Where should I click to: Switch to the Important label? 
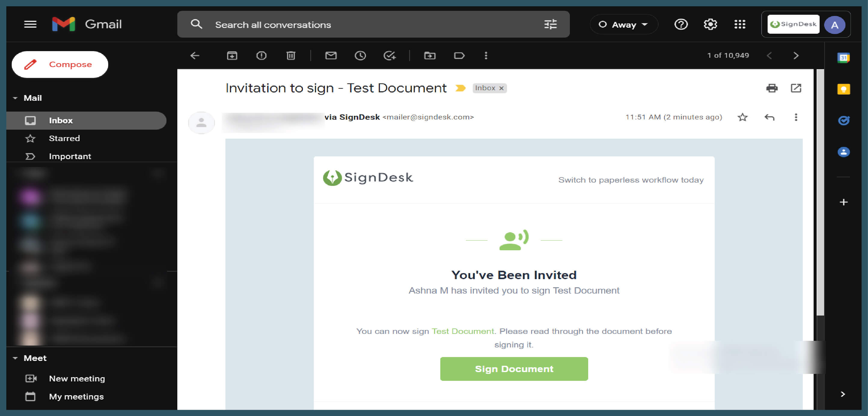point(70,156)
